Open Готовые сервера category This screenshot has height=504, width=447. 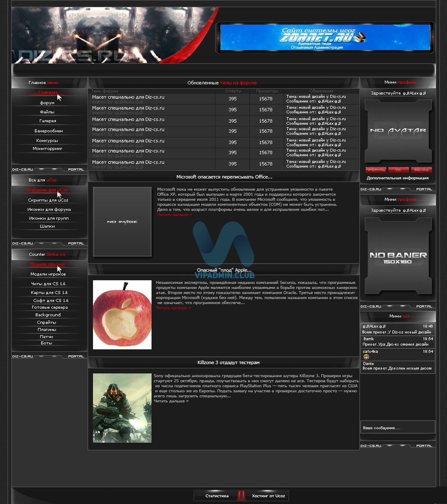(x=50, y=307)
